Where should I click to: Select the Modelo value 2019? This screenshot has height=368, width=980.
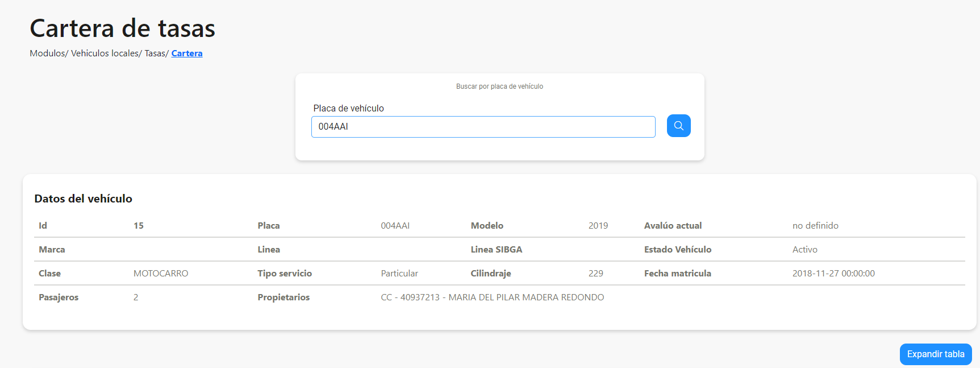598,226
